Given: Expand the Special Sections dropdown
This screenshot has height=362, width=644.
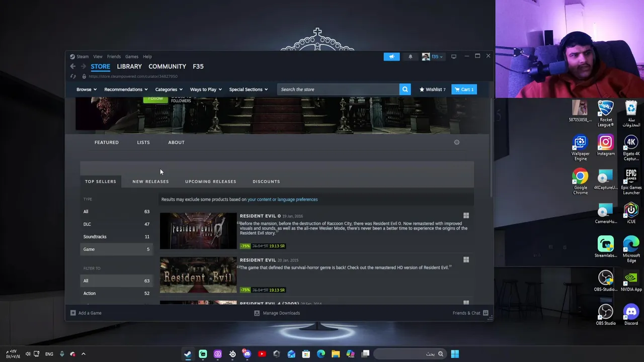Looking at the screenshot, I should tap(249, 89).
